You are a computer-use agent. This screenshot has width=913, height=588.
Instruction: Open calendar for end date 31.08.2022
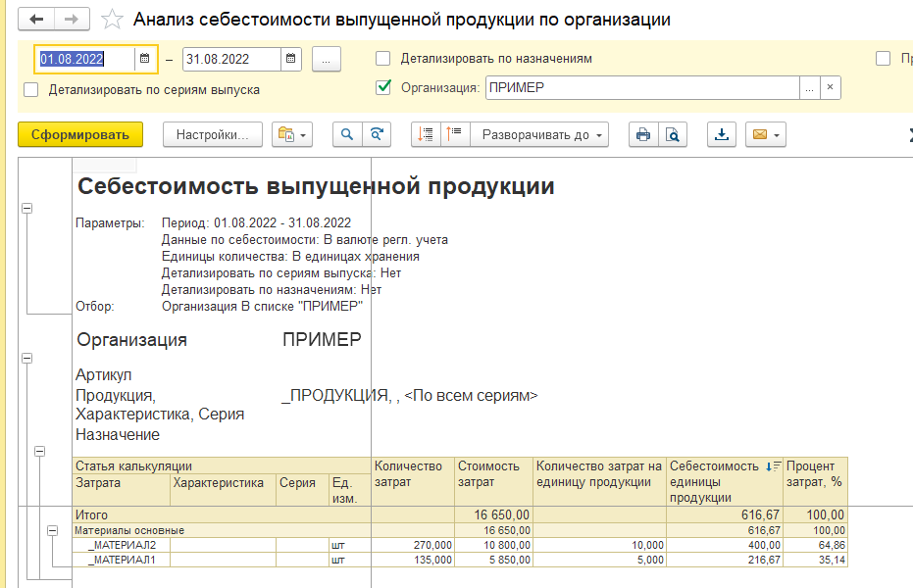290,59
